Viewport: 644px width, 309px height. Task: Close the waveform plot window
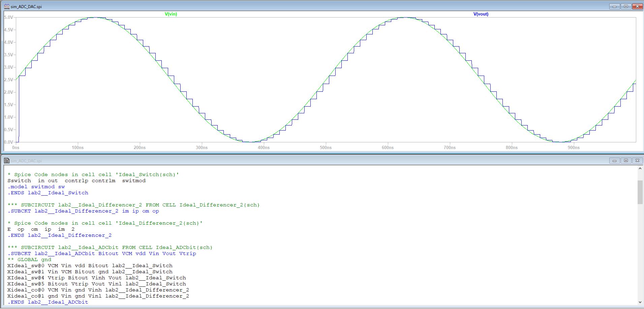637,6
